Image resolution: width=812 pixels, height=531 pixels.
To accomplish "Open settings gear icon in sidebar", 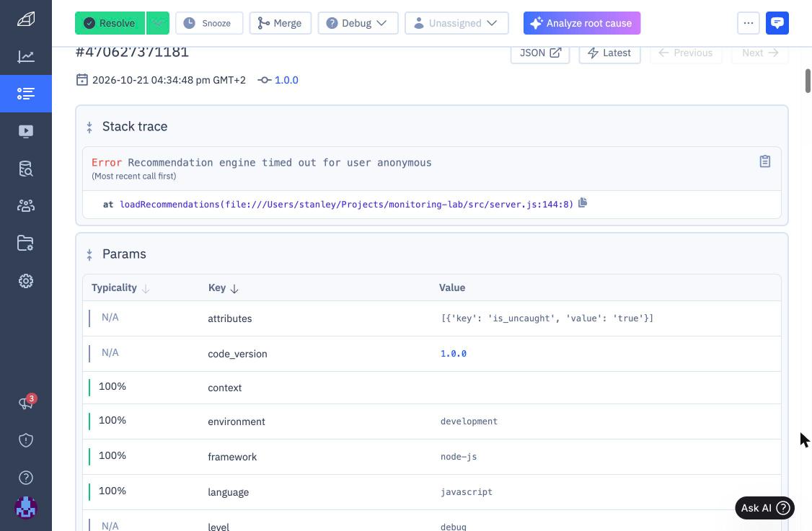I will [26, 281].
